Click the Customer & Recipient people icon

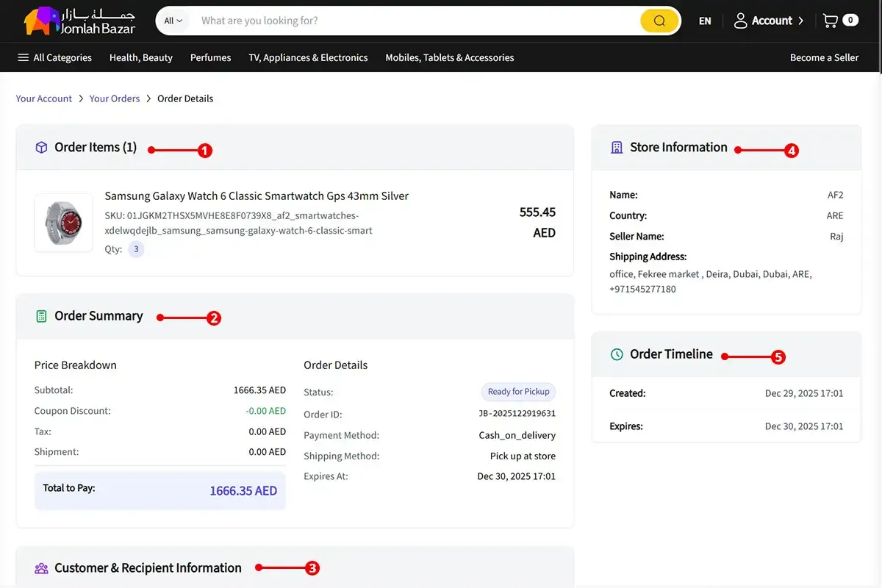click(x=42, y=568)
